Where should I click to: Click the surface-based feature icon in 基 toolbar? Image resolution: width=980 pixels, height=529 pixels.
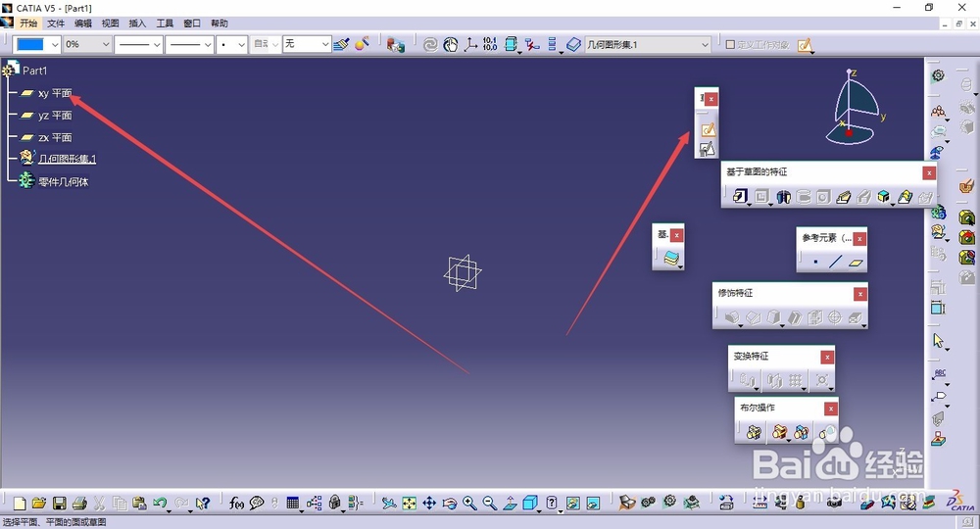tap(671, 258)
